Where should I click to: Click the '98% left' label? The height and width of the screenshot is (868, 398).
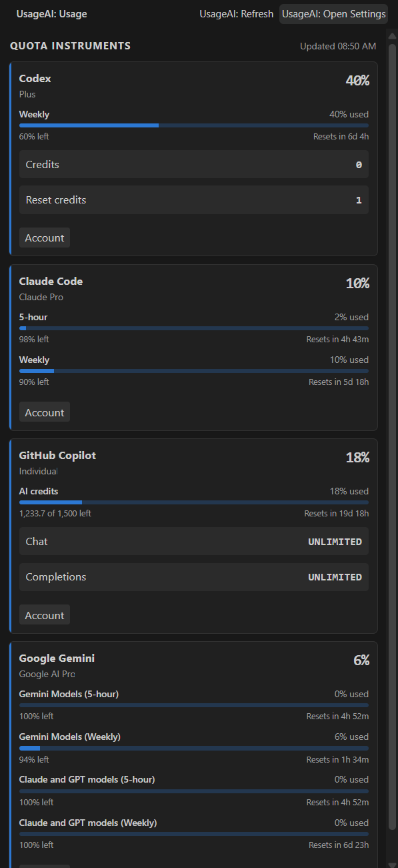point(34,340)
